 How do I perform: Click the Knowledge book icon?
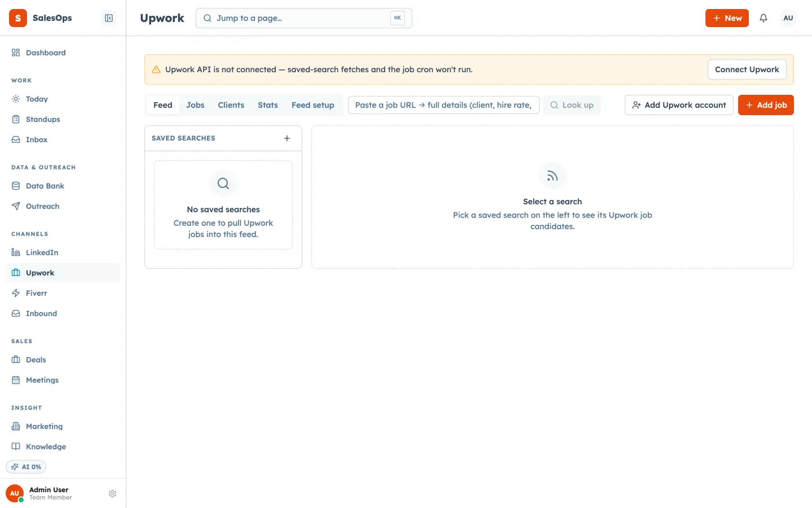tap(16, 447)
